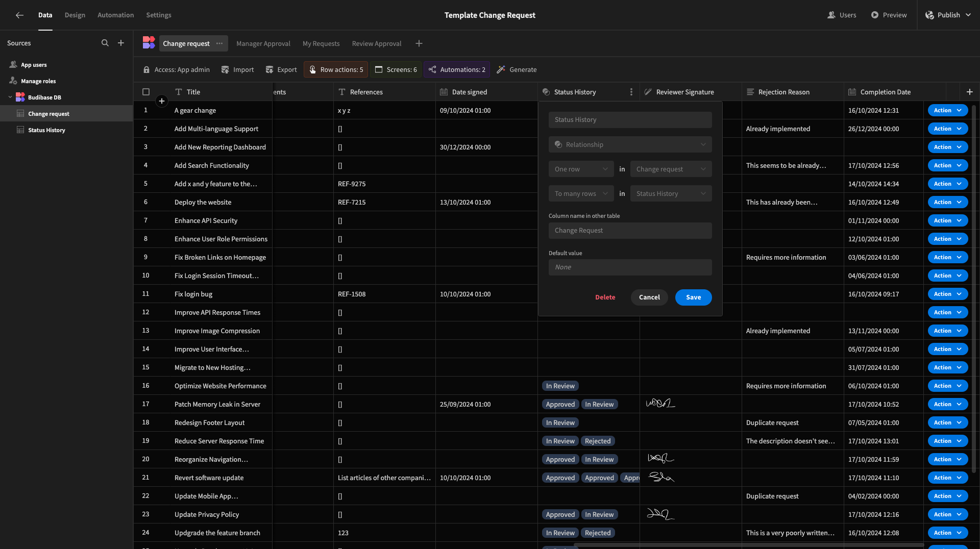Screen dimensions: 980x549
Task: Add a new column with plus icon
Action: [970, 92]
